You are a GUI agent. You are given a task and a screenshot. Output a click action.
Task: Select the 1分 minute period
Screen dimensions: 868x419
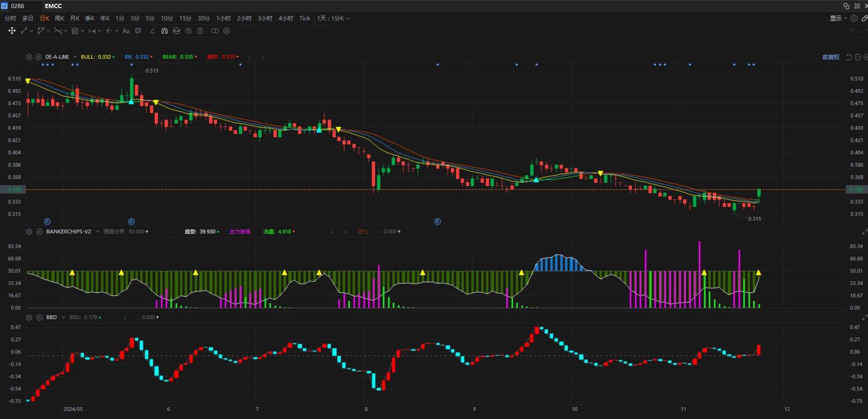point(120,18)
